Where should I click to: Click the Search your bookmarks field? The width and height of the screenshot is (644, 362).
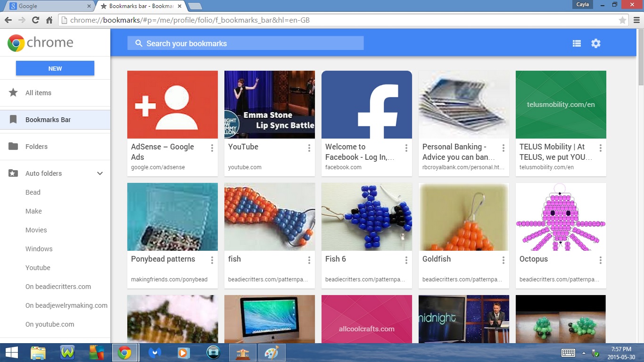pyautogui.click(x=246, y=43)
